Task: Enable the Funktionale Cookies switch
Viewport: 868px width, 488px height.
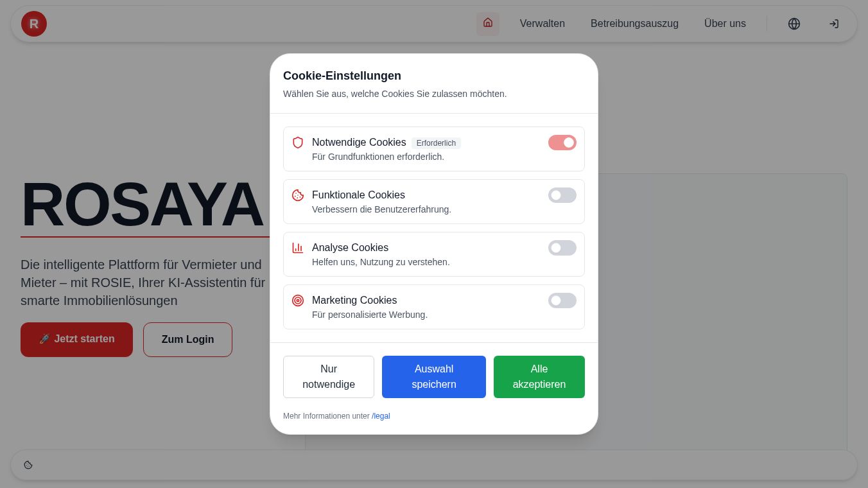Action: pos(562,195)
